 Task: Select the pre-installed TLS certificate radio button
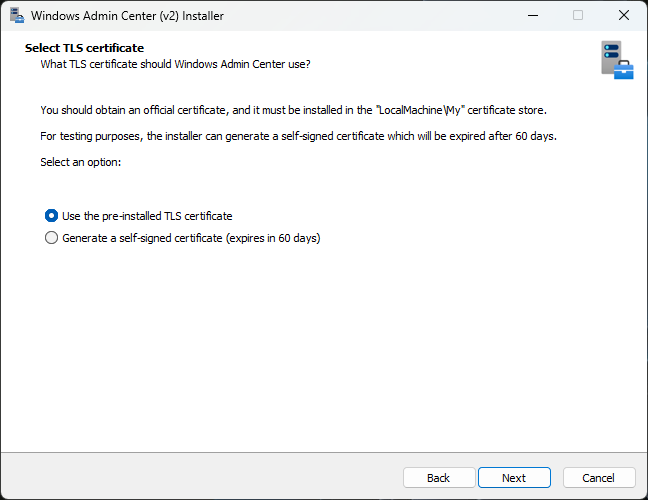coord(52,216)
